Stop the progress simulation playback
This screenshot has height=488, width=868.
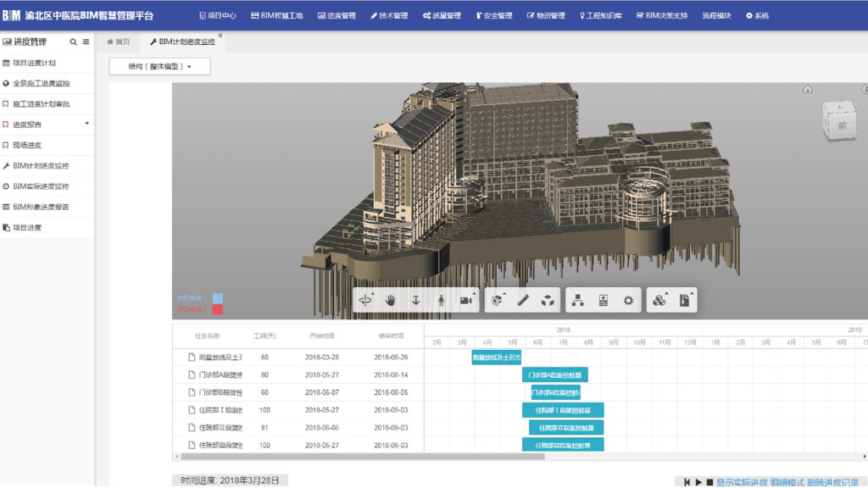click(x=709, y=482)
